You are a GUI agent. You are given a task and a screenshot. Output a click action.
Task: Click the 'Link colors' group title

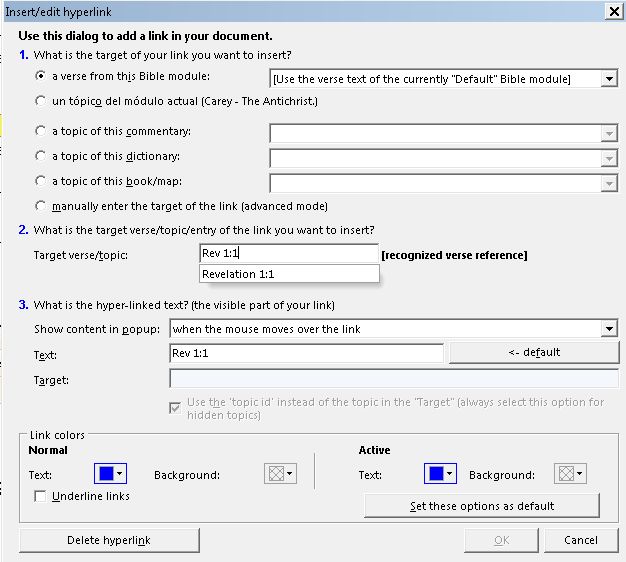(x=57, y=435)
